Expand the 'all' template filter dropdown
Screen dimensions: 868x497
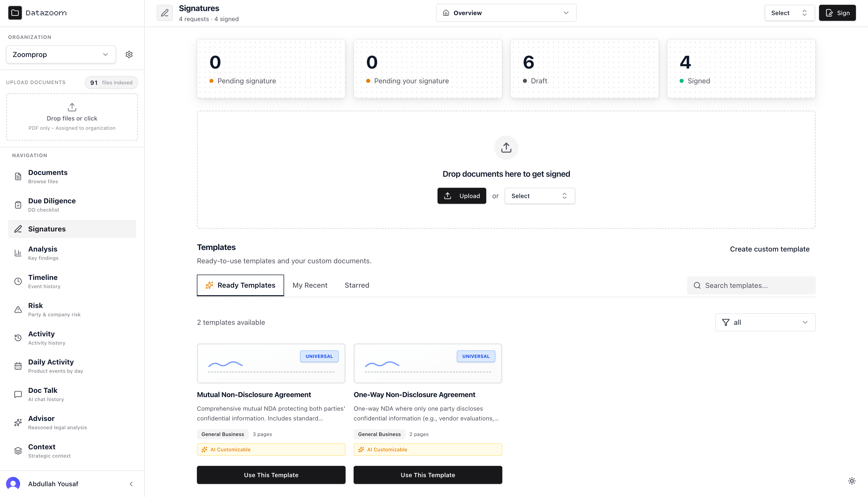tap(765, 322)
